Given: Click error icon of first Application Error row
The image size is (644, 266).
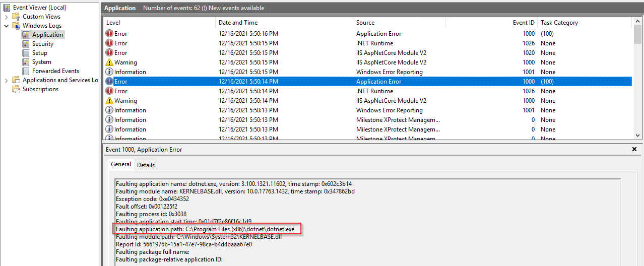Looking at the screenshot, I should click(x=109, y=34).
